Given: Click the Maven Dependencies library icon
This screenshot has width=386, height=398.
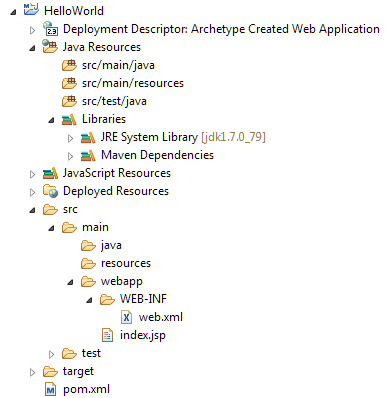Looking at the screenshot, I should point(88,155).
